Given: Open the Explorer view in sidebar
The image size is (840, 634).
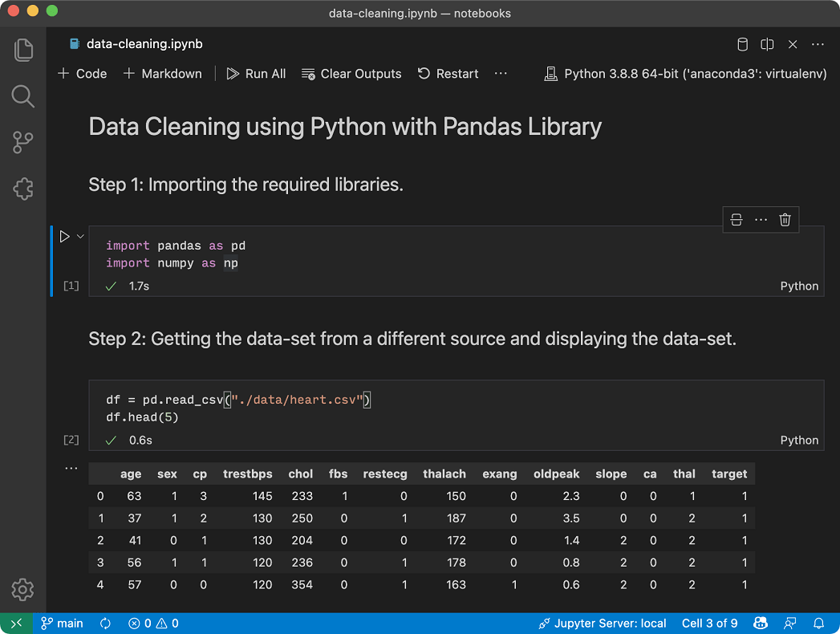Looking at the screenshot, I should [23, 50].
